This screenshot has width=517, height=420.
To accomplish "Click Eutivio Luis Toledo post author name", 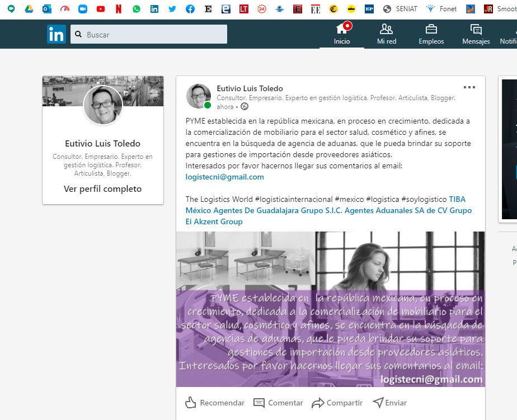I will tap(250, 88).
